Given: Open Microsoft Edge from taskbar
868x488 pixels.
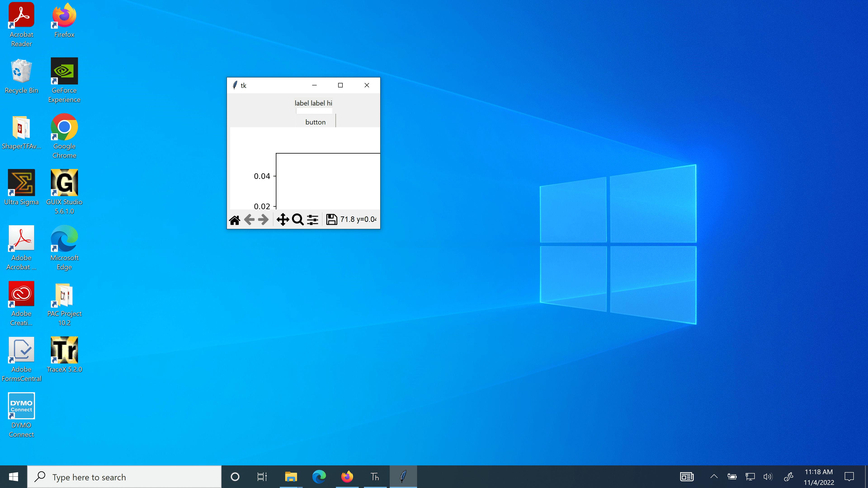Looking at the screenshot, I should 319,477.
